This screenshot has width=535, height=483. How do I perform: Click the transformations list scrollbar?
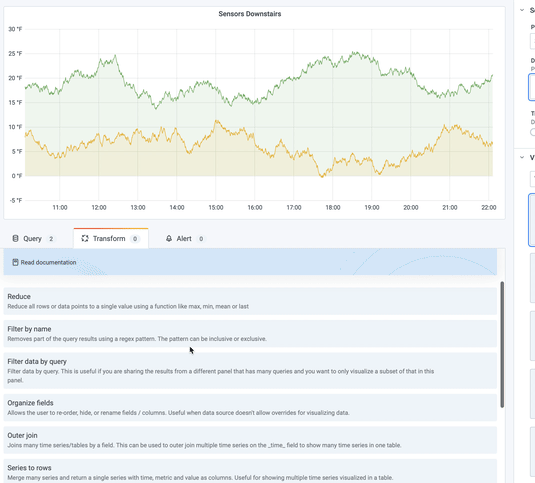(502, 345)
